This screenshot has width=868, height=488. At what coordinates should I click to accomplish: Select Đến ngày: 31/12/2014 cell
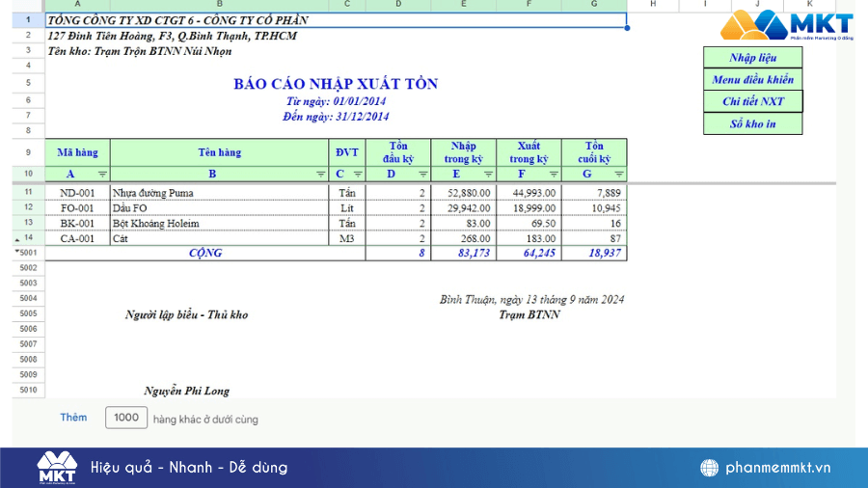tap(336, 116)
